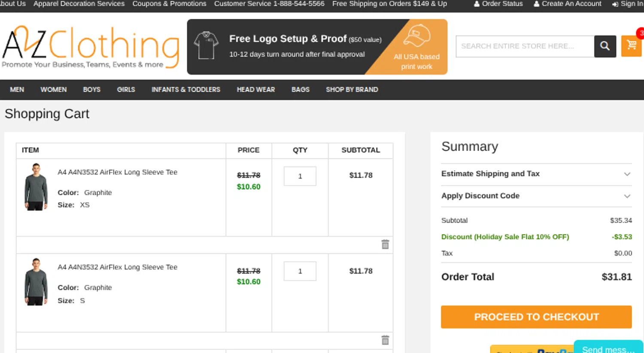The width and height of the screenshot is (644, 353).
Task: Open the SHOP BY BRAND menu
Action: coord(352,90)
